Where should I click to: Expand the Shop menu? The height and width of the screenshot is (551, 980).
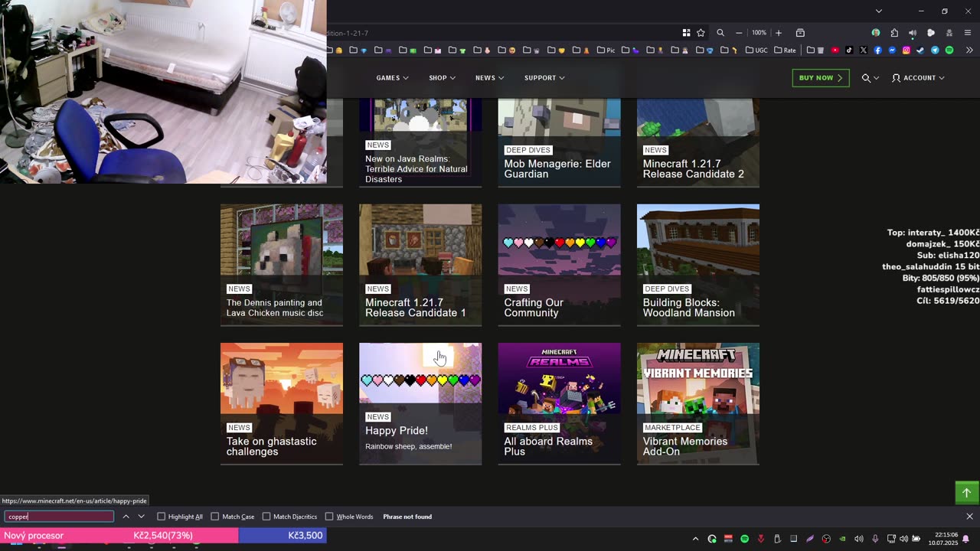(442, 78)
